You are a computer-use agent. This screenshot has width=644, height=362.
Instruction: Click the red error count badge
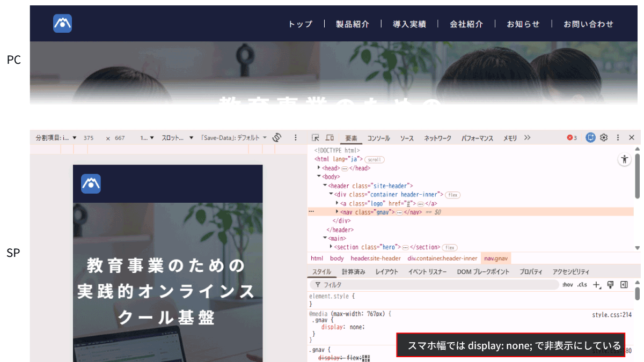[x=572, y=138]
